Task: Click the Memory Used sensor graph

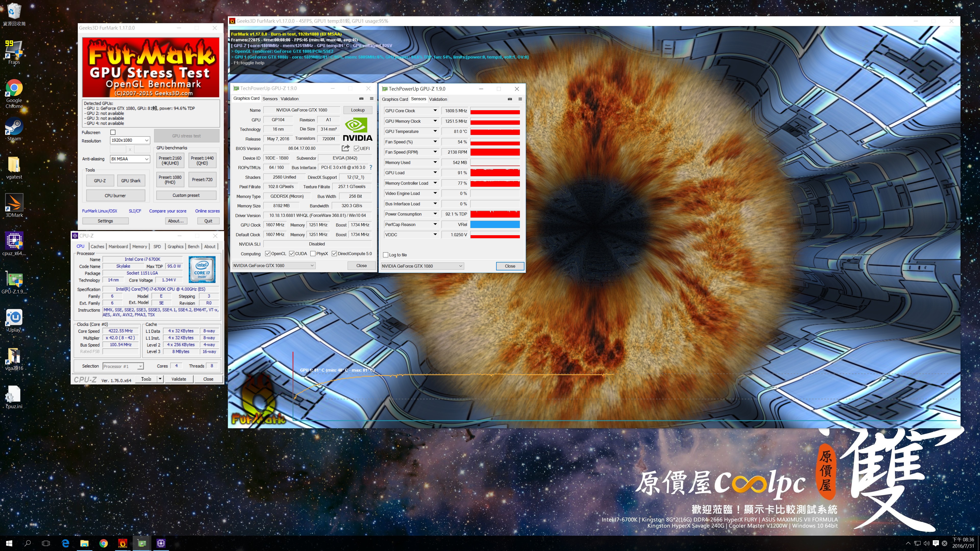Action: coord(495,162)
